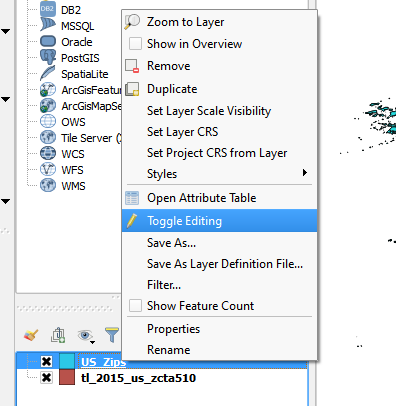
Task: Select Set Layer Scale Visibility
Action: [x=219, y=111]
